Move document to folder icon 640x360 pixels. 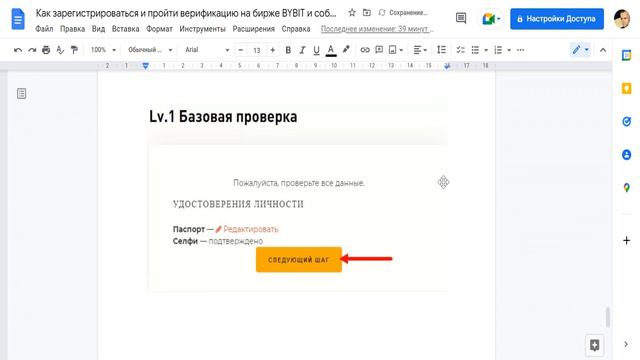367,13
